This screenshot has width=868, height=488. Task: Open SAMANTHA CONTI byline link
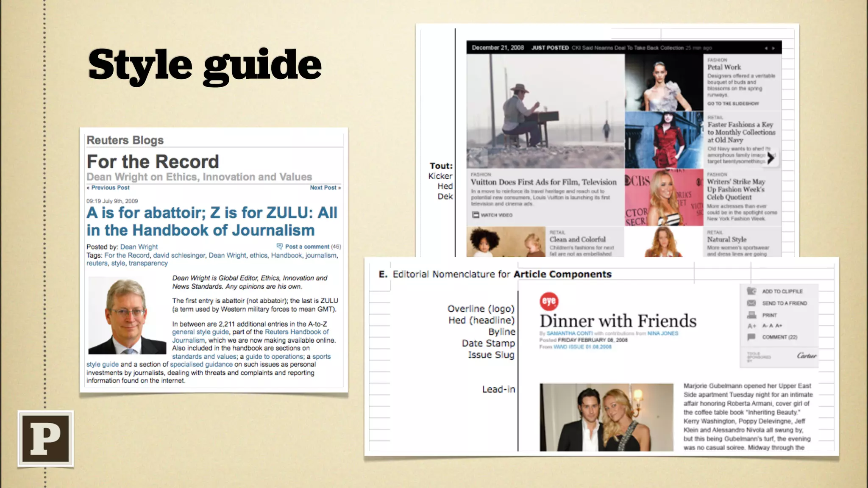tap(570, 333)
